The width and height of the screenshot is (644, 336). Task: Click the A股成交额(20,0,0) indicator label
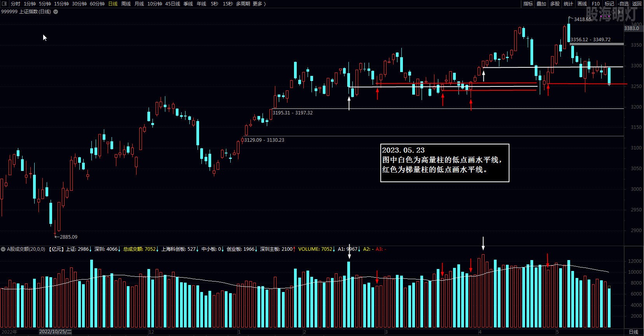coord(26,249)
